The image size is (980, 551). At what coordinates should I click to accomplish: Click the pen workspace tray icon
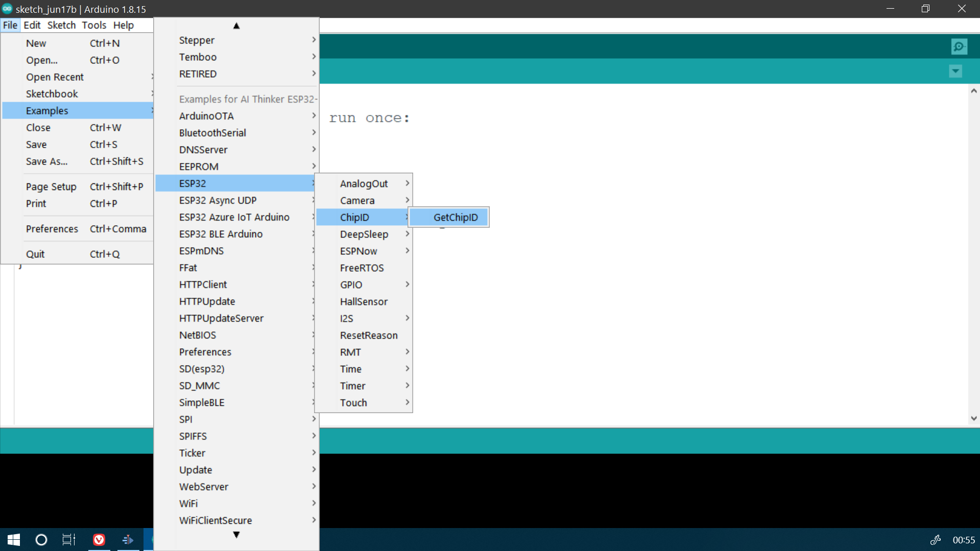click(x=936, y=540)
